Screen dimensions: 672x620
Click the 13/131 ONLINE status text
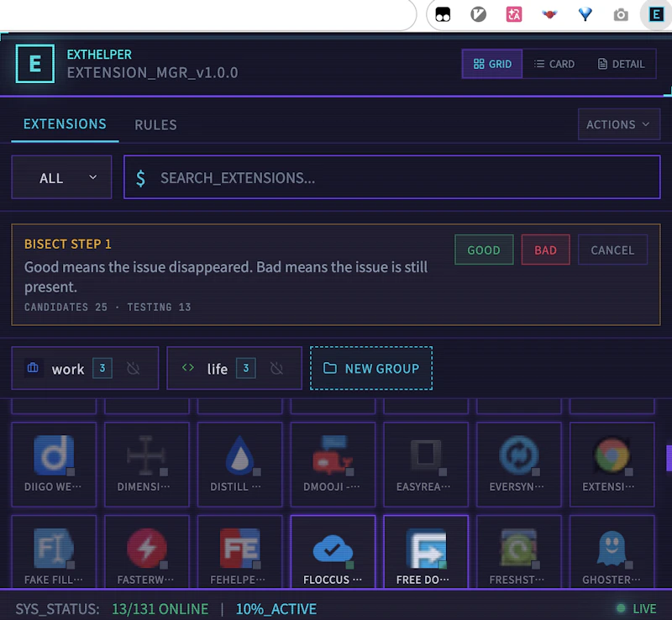coord(160,609)
